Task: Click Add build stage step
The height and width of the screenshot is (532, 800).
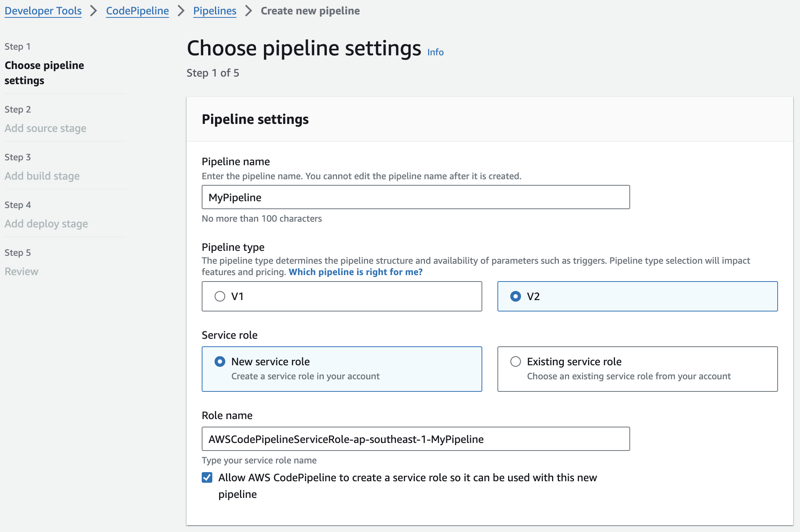Action: pyautogui.click(x=42, y=176)
